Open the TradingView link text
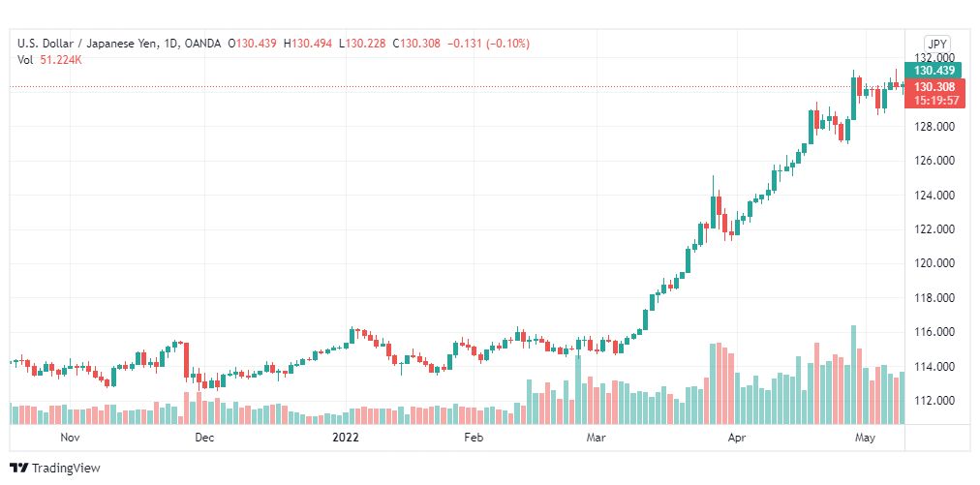 66,469
